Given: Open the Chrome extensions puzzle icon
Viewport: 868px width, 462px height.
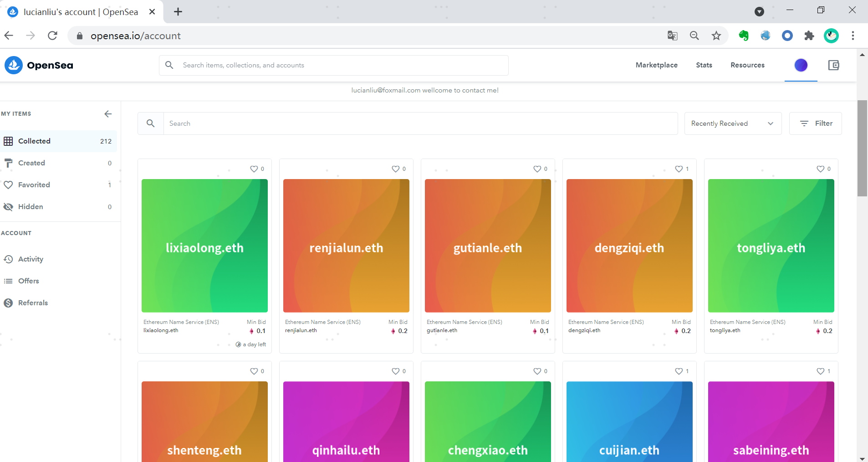Looking at the screenshot, I should (x=809, y=36).
